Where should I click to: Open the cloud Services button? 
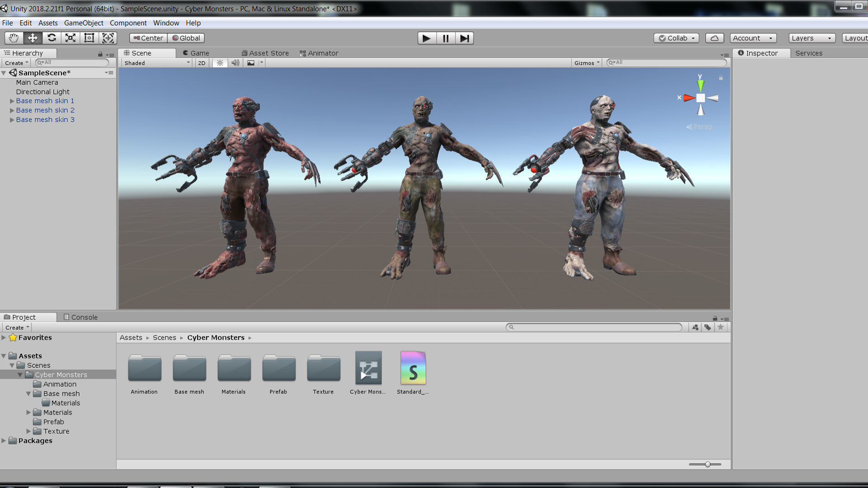[714, 38]
